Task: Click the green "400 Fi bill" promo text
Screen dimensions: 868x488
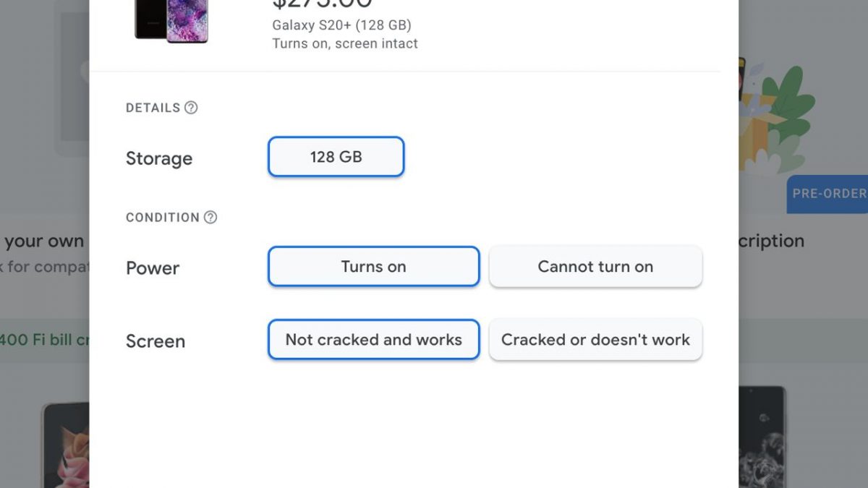Action: 45,339
